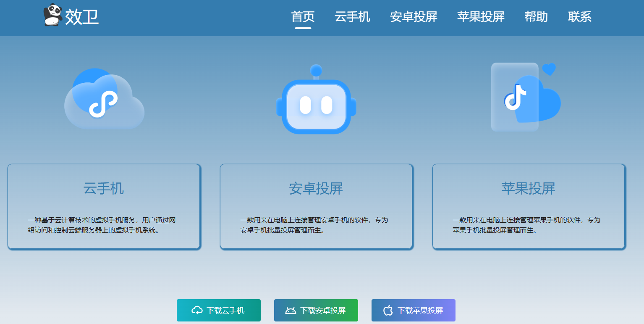Click the TikTok heart illustration icon

pyautogui.click(x=525, y=98)
